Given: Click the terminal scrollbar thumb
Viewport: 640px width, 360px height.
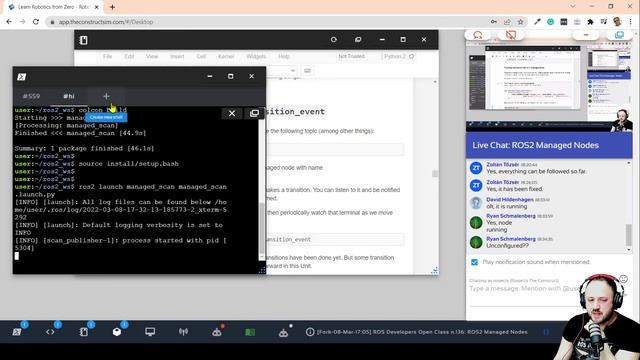Looking at the screenshot, I should [x=262, y=229].
